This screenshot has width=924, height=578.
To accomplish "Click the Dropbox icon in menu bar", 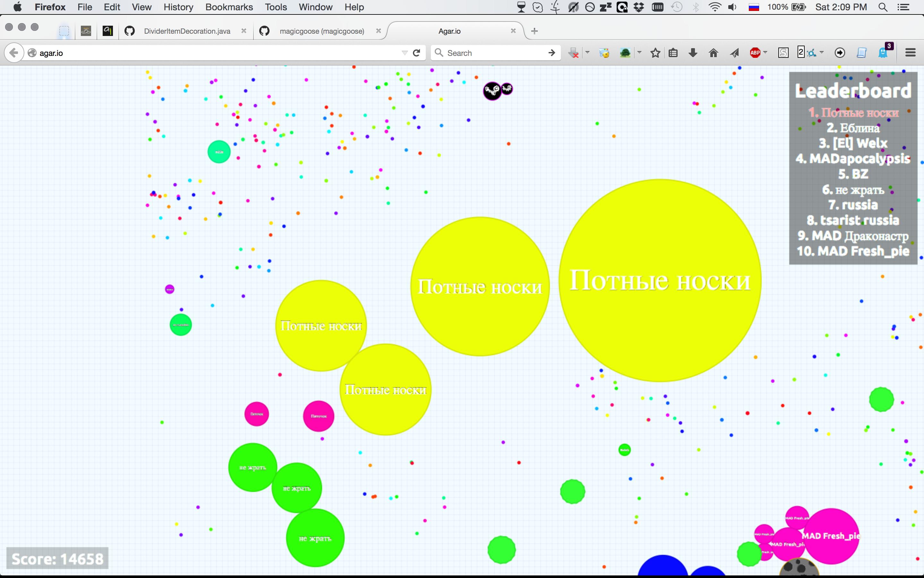I will click(639, 7).
